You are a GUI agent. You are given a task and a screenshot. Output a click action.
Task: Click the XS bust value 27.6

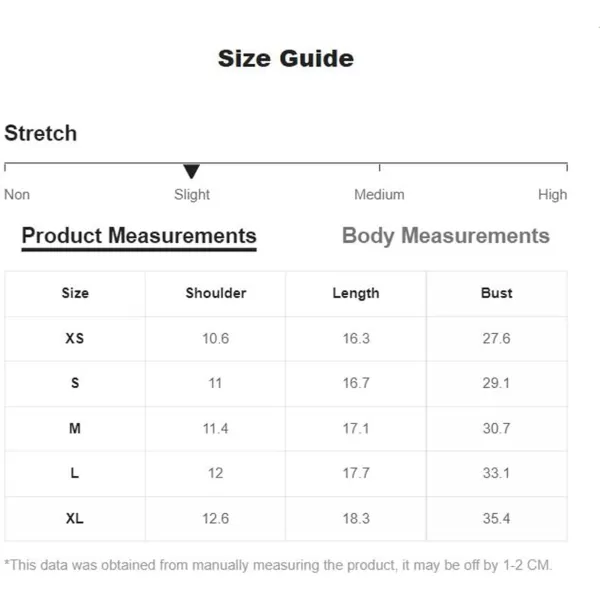click(496, 339)
